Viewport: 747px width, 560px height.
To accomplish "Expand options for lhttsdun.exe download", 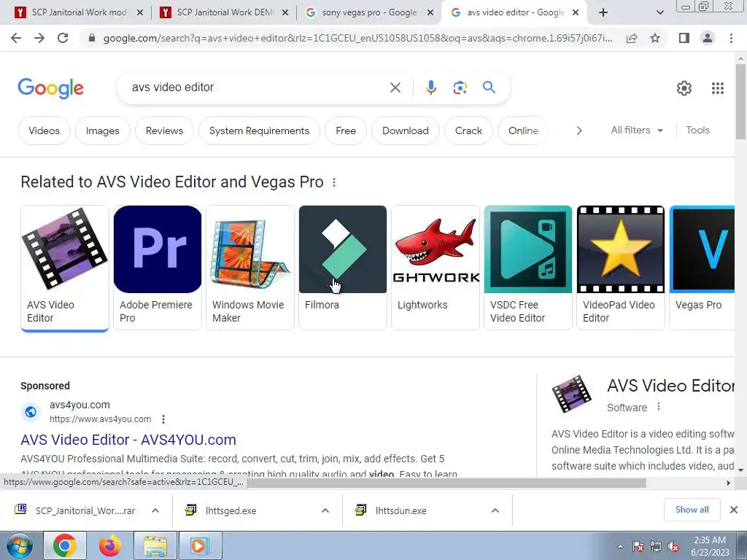I will 495,510.
